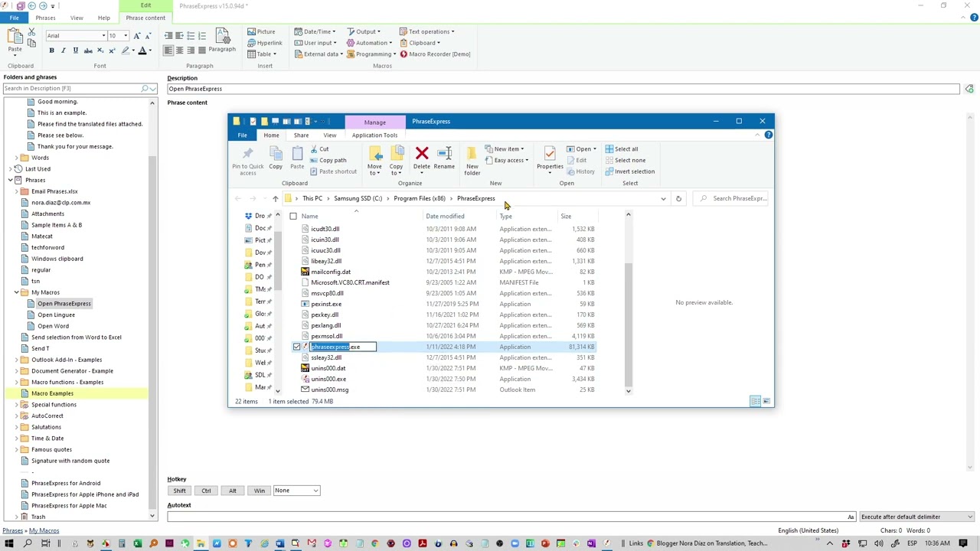Image resolution: width=980 pixels, height=551 pixels.
Task: Open Explorer address bar history dropdown
Action: 663,199
